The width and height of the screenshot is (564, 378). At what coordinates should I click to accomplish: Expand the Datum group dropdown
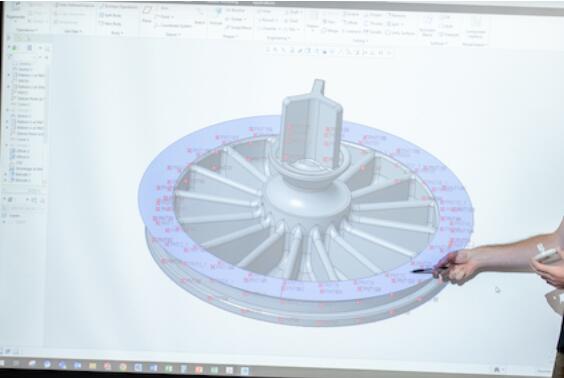pos(173,35)
